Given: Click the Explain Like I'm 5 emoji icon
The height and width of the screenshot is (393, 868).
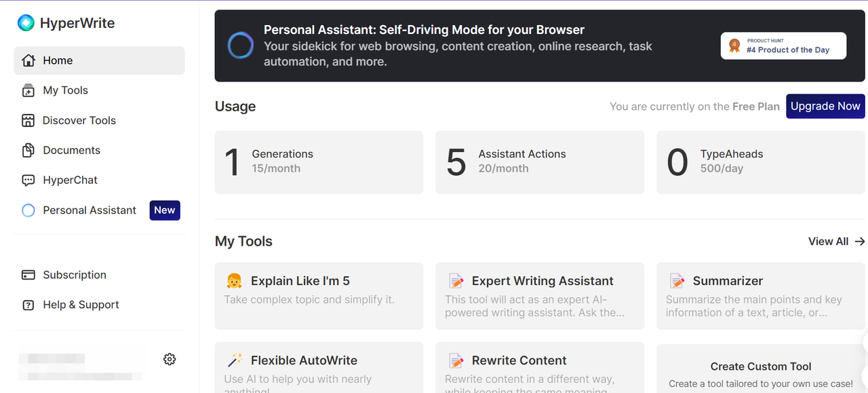Looking at the screenshot, I should pos(234,281).
